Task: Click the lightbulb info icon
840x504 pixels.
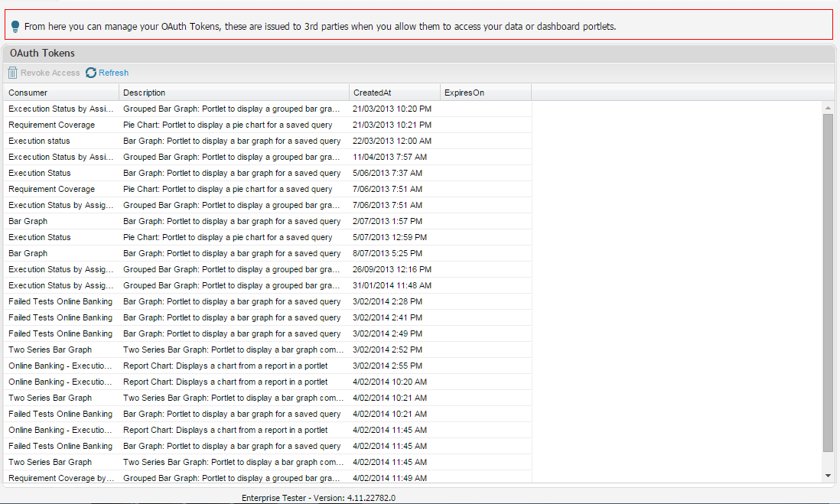Action: coord(15,26)
